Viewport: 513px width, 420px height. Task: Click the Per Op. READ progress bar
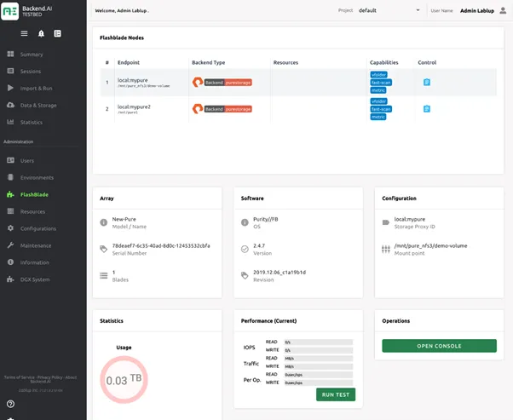point(319,375)
